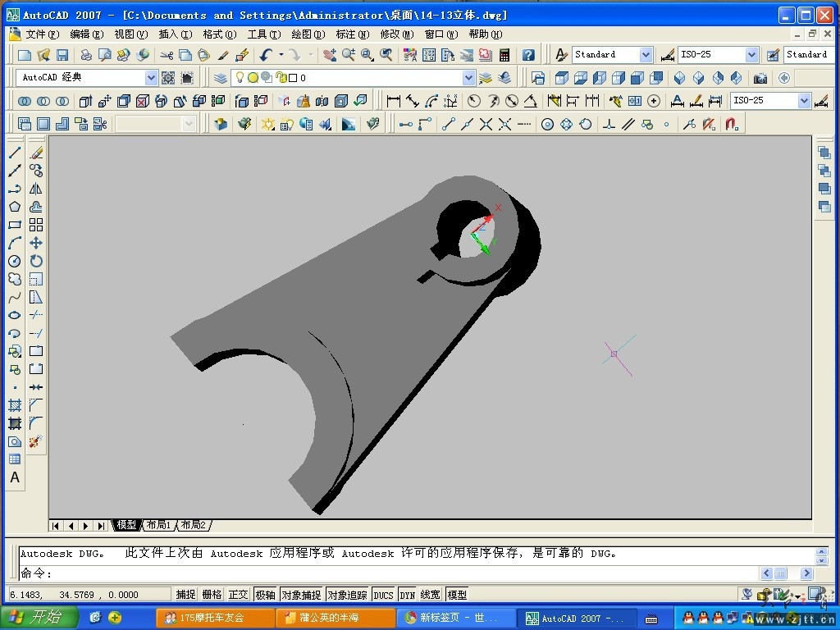Image resolution: width=840 pixels, height=630 pixels.
Task: Toggle 正交 ortho mode
Action: (239, 594)
